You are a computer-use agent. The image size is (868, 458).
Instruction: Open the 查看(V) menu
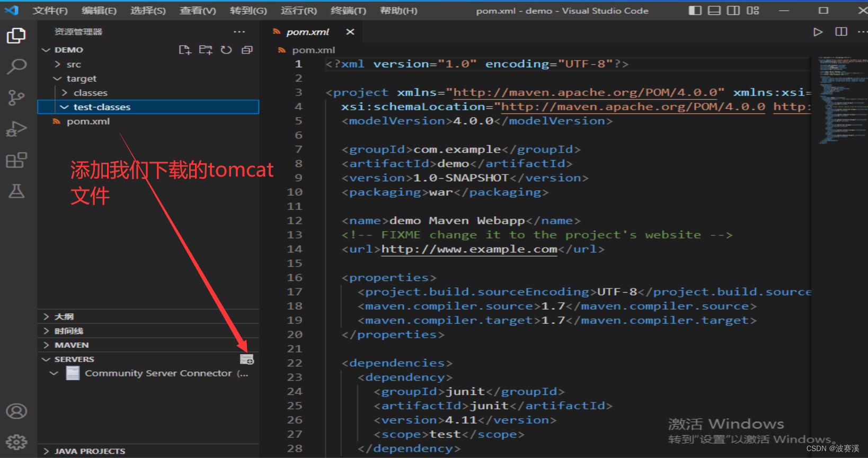(198, 11)
